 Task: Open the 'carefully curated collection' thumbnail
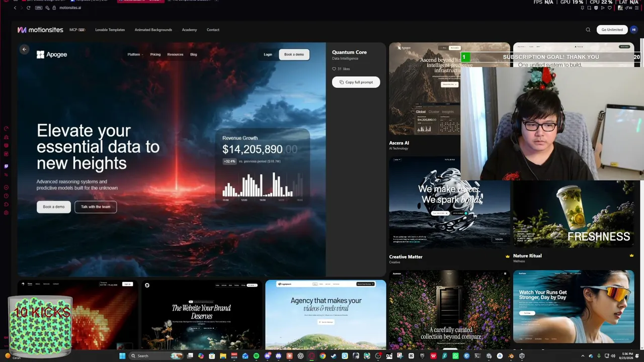pyautogui.click(x=449, y=310)
